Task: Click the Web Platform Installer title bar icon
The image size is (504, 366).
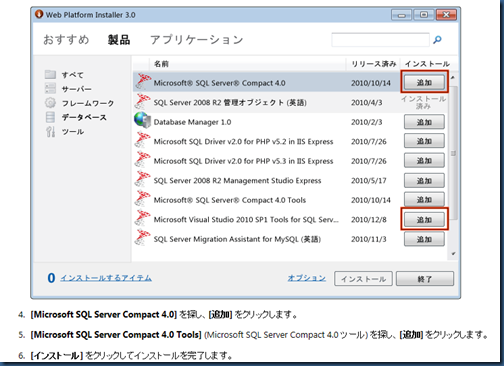Action: coord(39,14)
